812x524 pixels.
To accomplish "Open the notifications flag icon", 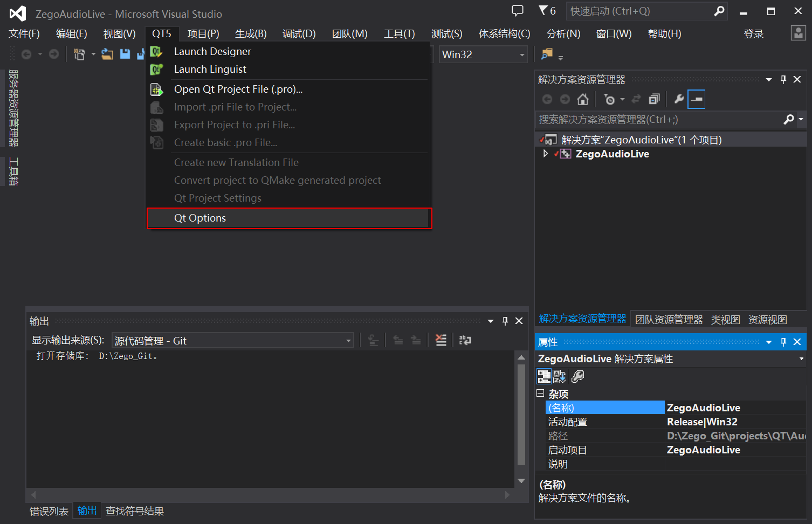I will 543,10.
